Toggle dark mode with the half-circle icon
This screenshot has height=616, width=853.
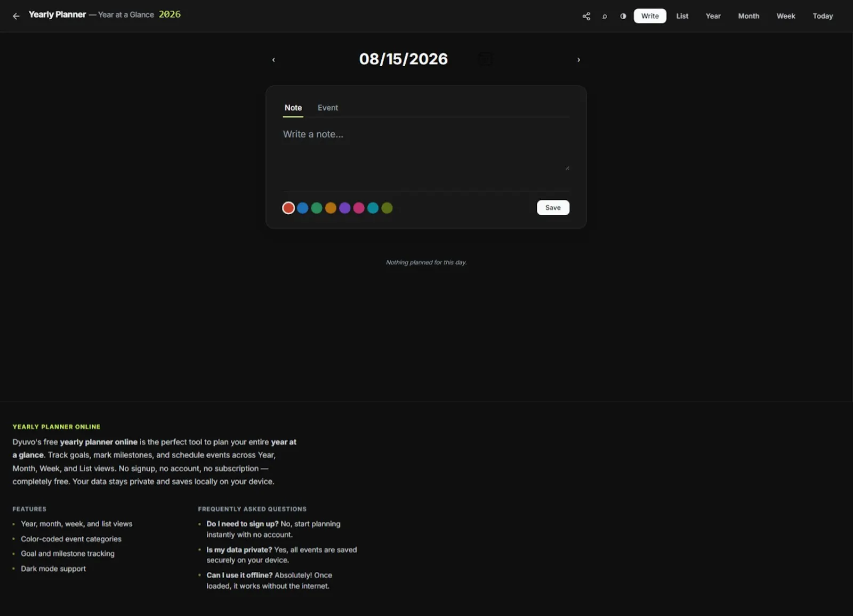[623, 16]
